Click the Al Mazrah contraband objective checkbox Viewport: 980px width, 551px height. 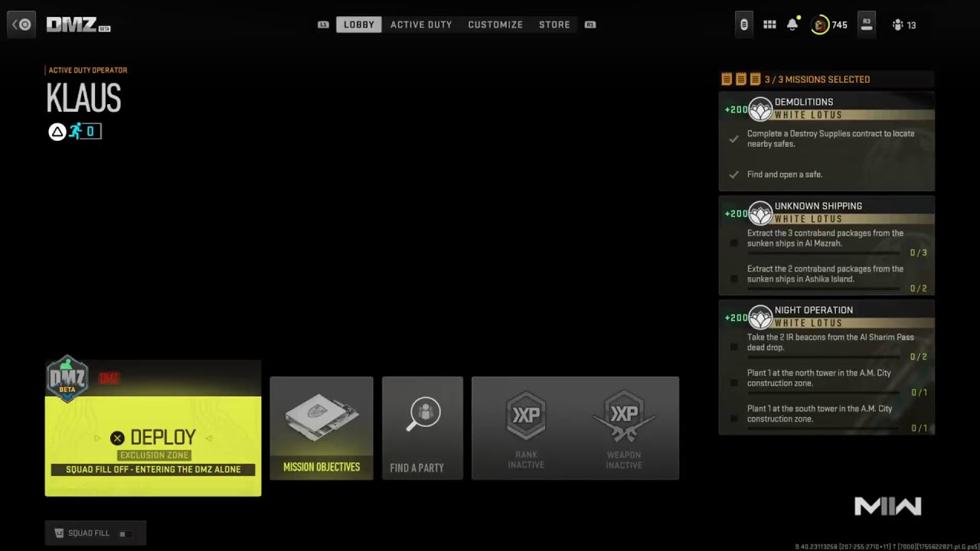click(733, 243)
